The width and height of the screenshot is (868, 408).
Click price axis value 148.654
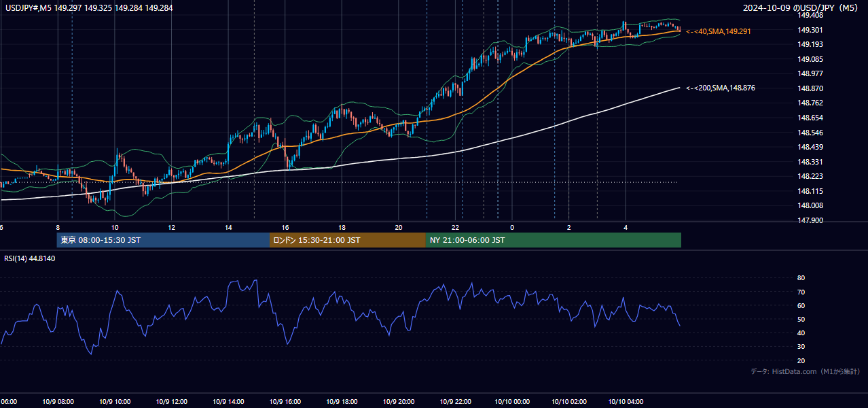tap(810, 118)
